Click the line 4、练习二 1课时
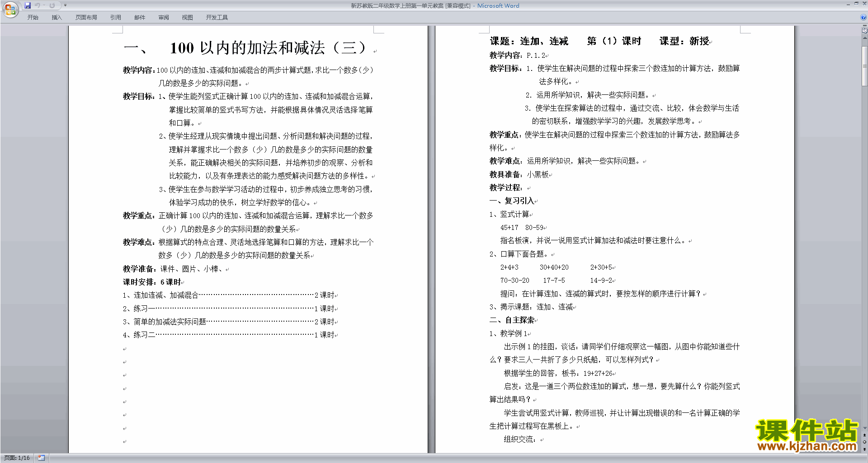 (x=228, y=335)
